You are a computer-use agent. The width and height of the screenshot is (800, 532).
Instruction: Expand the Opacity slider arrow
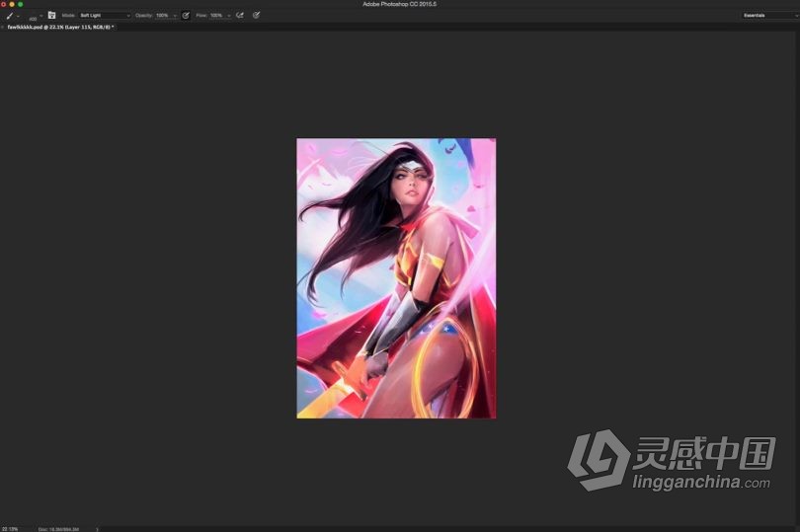coord(175,16)
